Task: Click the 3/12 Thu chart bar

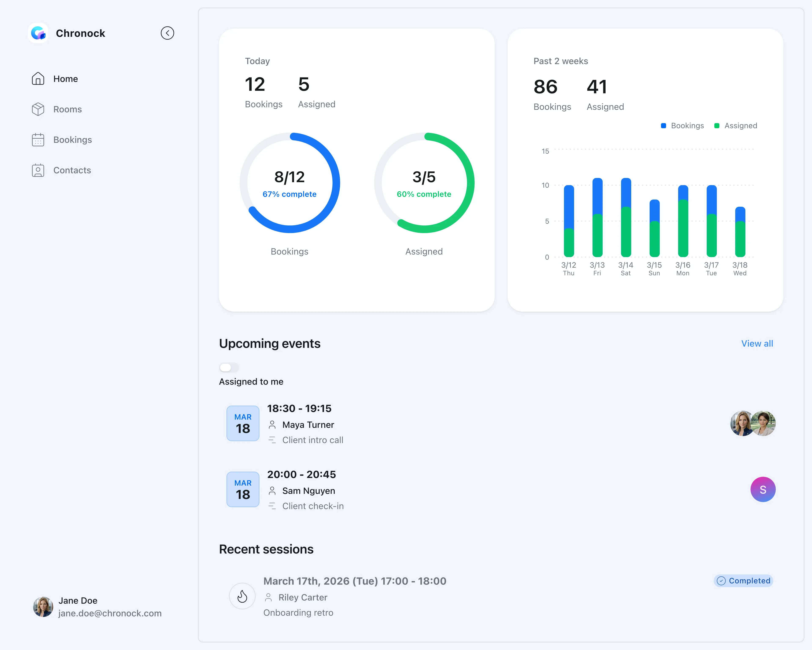Action: (x=569, y=221)
